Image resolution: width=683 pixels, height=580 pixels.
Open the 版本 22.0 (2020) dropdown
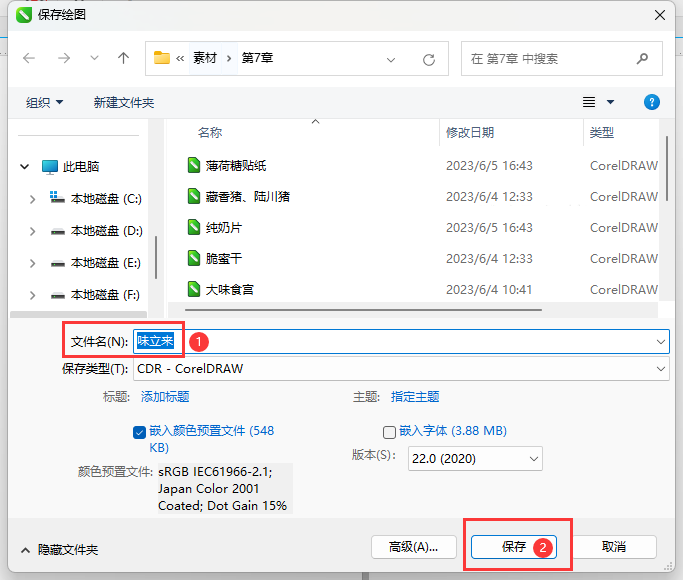[475, 459]
